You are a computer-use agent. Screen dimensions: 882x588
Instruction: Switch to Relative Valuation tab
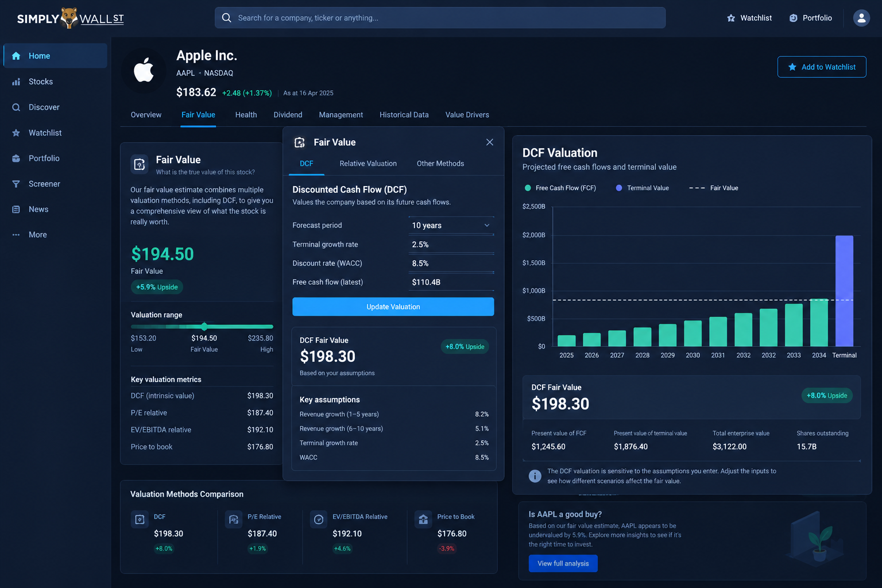coord(368,164)
